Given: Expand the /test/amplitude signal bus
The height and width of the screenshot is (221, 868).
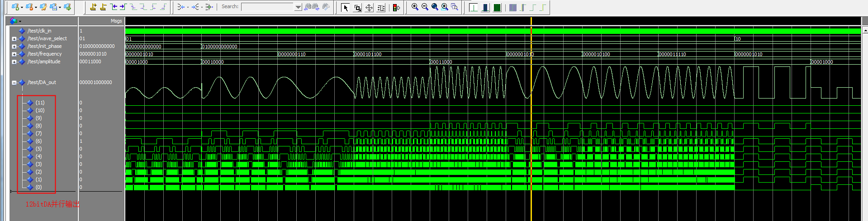Looking at the screenshot, I should (x=14, y=62).
